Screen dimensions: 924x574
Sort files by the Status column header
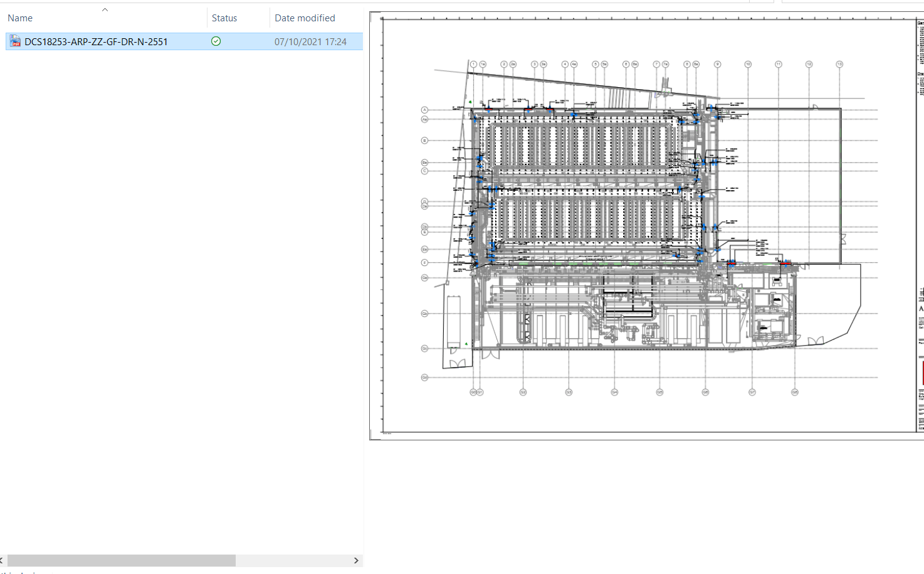[224, 18]
